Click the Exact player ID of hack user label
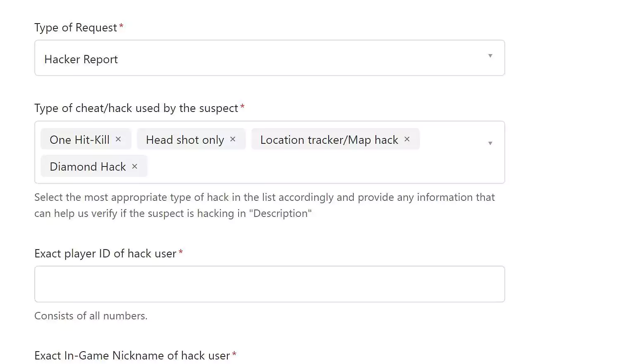 pos(105,254)
